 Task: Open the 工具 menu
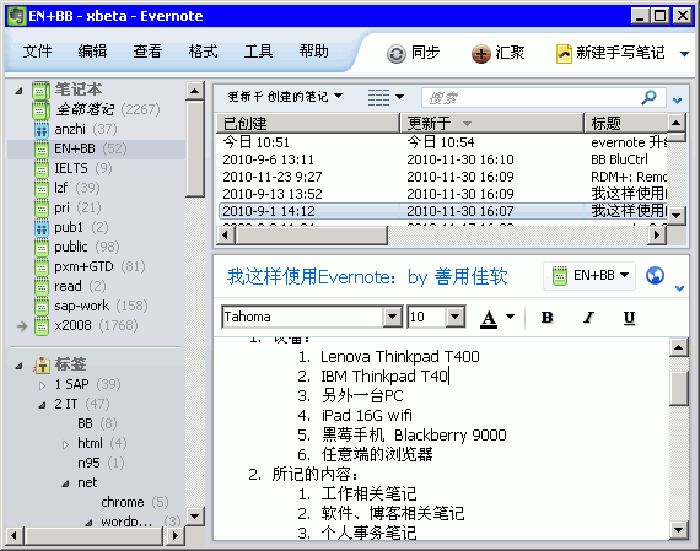258,51
